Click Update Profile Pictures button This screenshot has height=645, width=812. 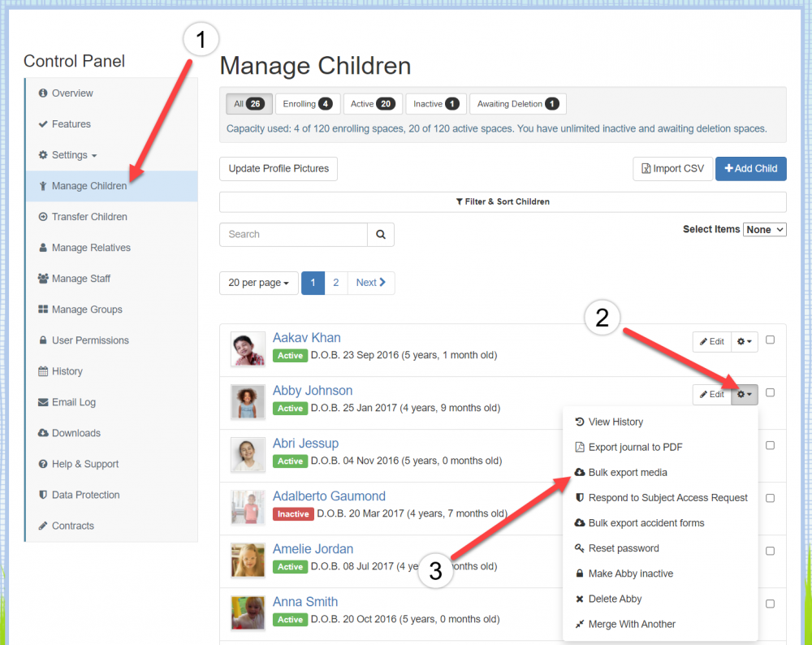pos(279,169)
